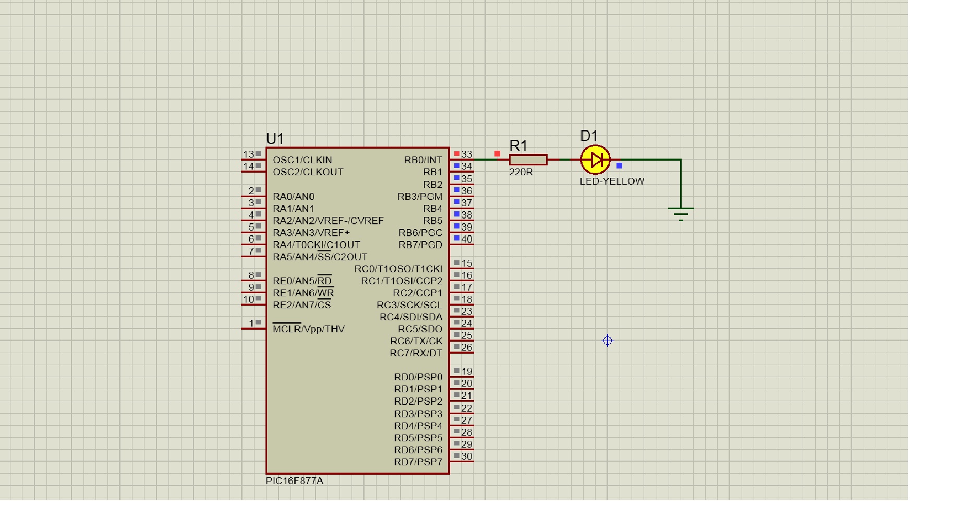
Task: Click the OSC1/CLKIN pin label
Action: click(x=303, y=160)
